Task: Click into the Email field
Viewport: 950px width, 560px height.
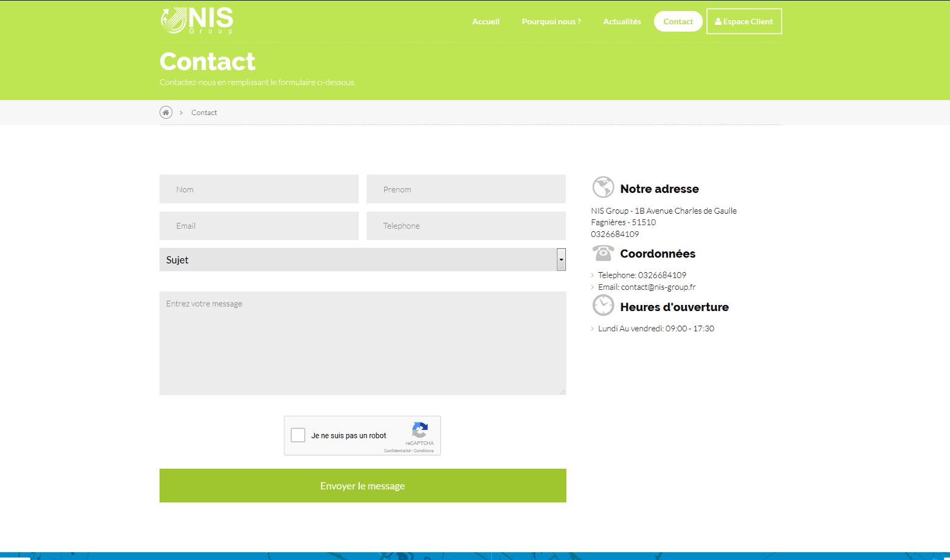Action: (259, 226)
